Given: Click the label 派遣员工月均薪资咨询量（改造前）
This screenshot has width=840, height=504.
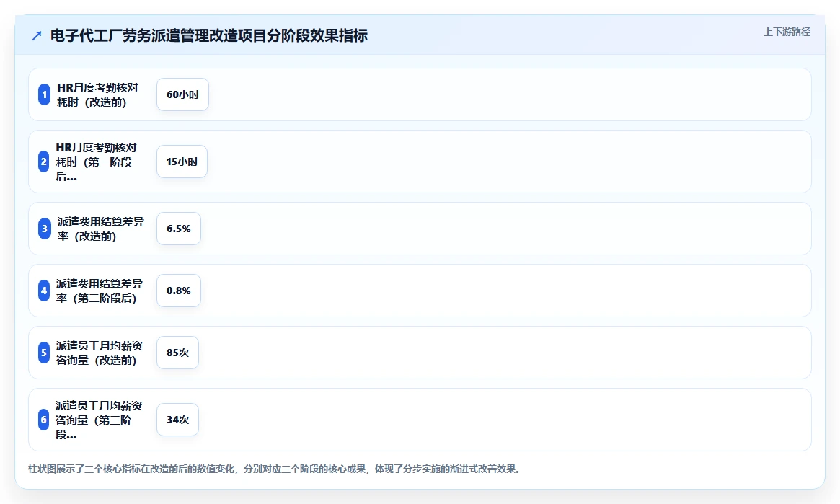Looking at the screenshot, I should [x=100, y=353].
